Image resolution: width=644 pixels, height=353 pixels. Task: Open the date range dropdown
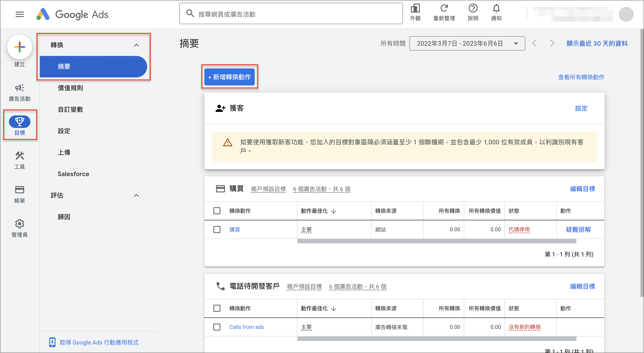pyautogui.click(x=467, y=43)
